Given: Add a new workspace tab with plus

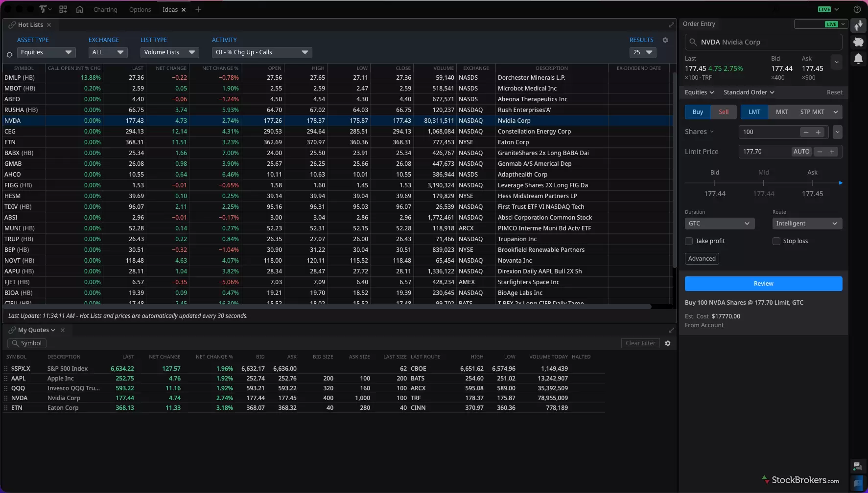Looking at the screenshot, I should pyautogui.click(x=198, y=9).
